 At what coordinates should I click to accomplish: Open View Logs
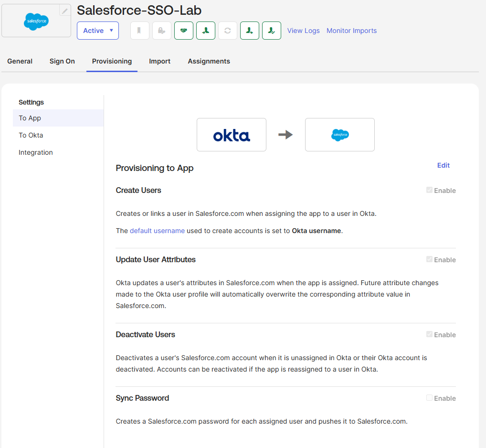pyautogui.click(x=303, y=30)
